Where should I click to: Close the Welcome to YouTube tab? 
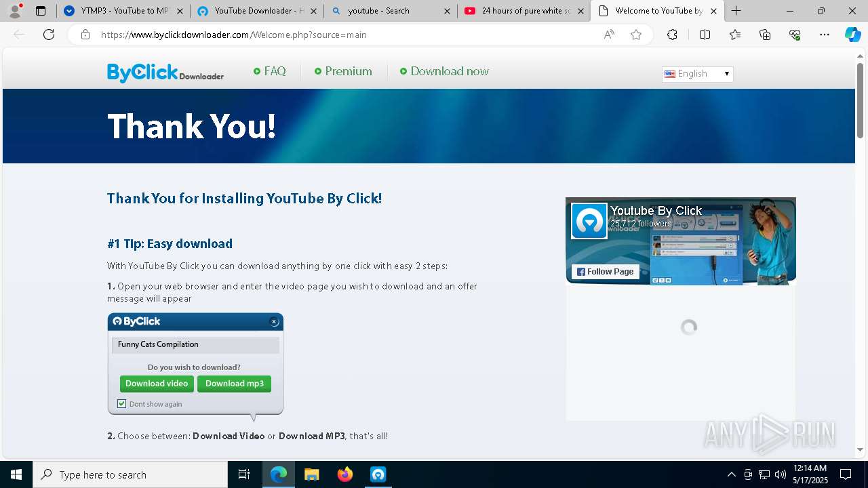click(713, 11)
